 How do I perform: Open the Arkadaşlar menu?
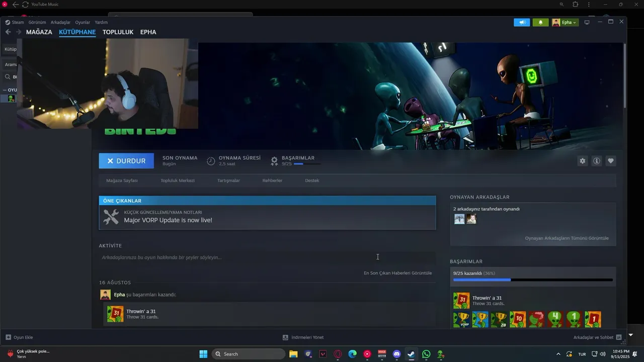60,22
